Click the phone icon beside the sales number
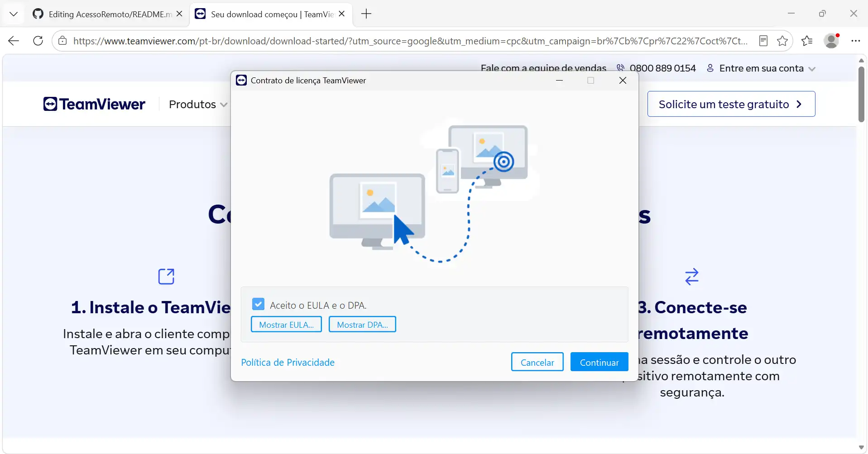Screen dimensions: 868x454 620,68
